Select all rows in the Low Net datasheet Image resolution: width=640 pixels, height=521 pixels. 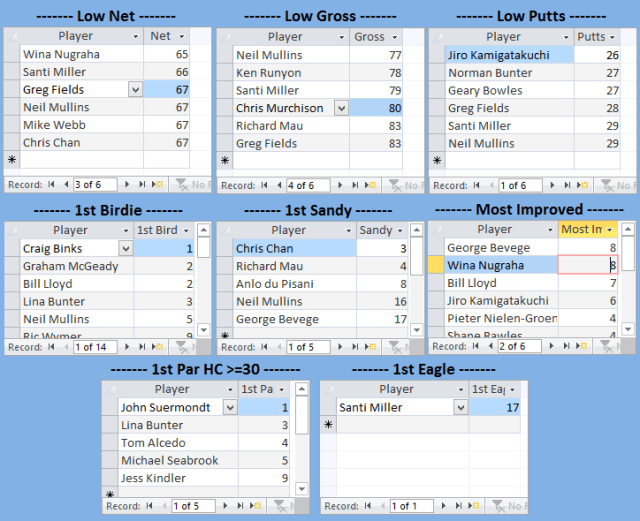tap(12, 36)
